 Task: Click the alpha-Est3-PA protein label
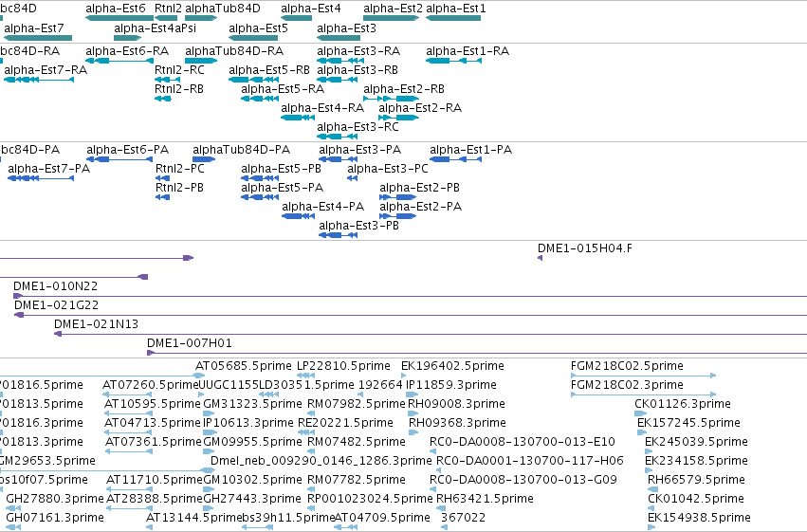click(x=359, y=150)
